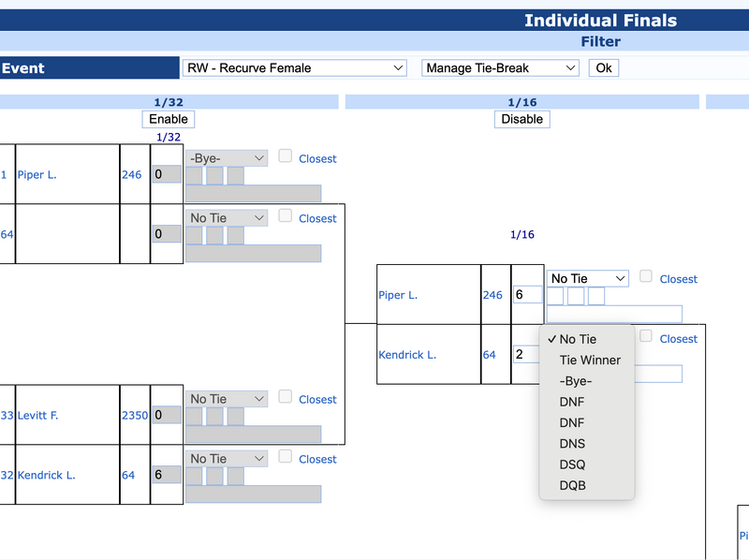Click the Closest link for Levitt F.
Viewport: 749px width, 560px height.
click(317, 400)
